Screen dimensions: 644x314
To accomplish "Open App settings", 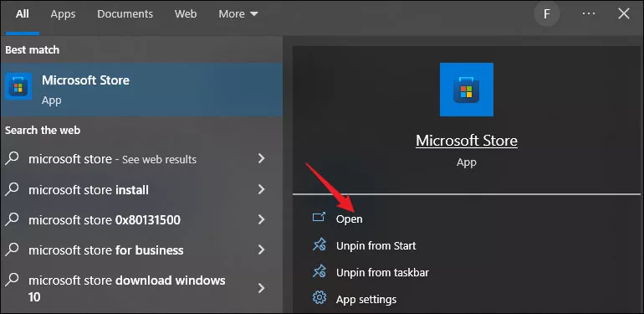I will point(366,299).
